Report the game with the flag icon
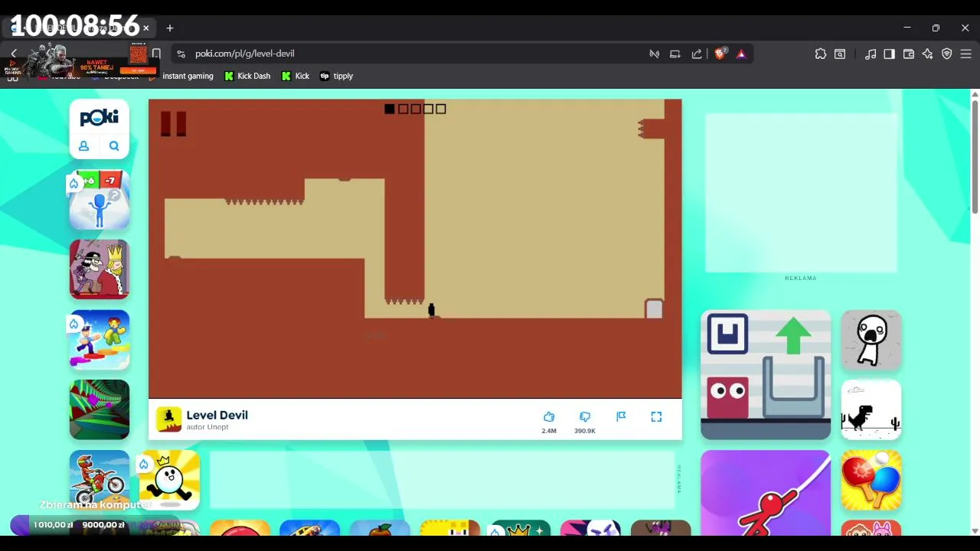Screen dimensions: 980x551 [621, 416]
